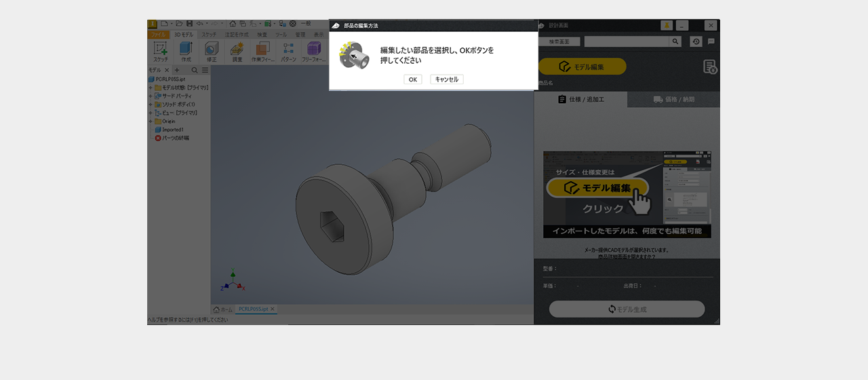Click the パターン (Pattern) tool icon
Image resolution: width=868 pixels, height=380 pixels.
(x=288, y=51)
